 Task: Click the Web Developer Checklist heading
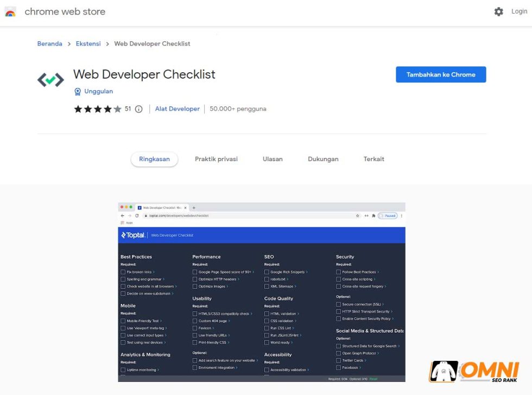click(x=144, y=74)
